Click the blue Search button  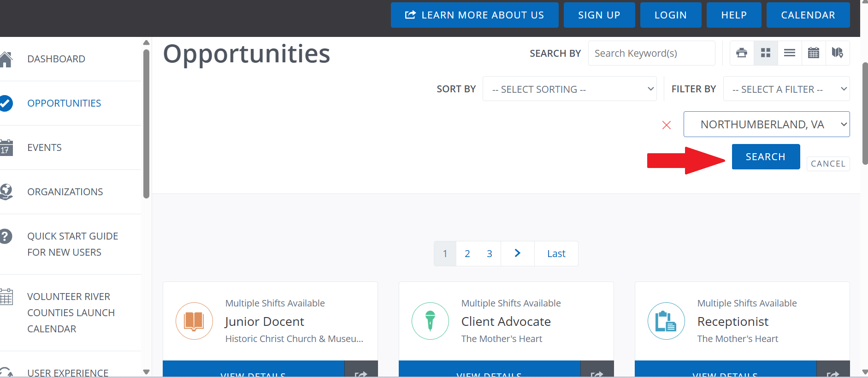[766, 156]
